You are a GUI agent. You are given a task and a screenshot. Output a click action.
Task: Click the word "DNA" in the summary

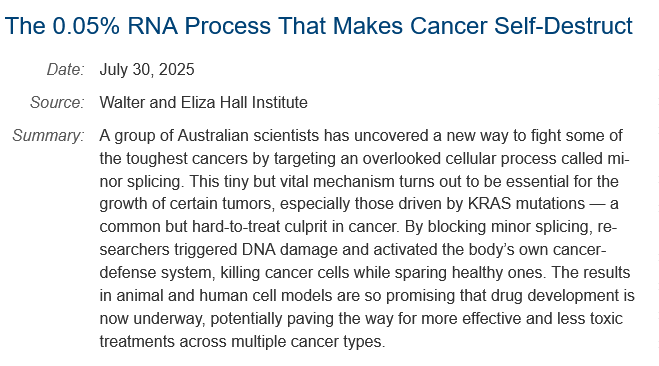click(x=258, y=250)
